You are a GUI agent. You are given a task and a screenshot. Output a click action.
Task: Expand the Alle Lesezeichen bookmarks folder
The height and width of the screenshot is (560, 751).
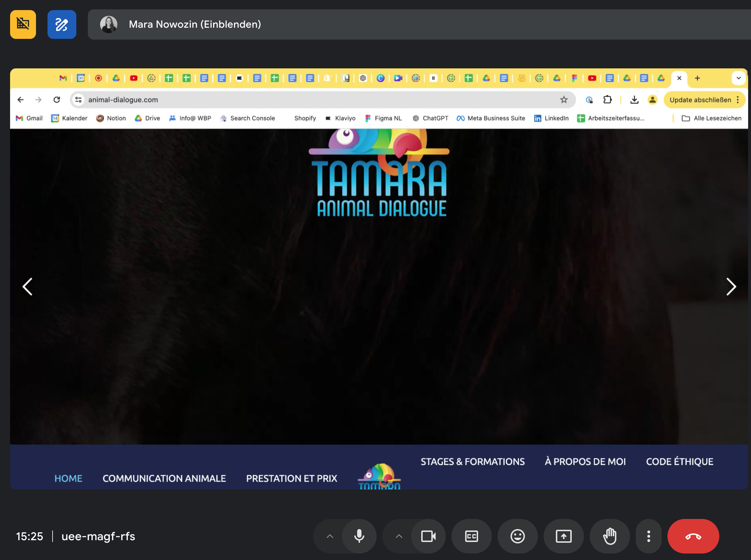point(712,118)
